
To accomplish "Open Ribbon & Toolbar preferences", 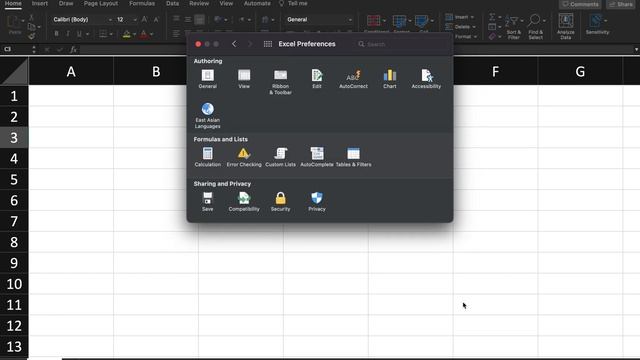I will 280,82.
